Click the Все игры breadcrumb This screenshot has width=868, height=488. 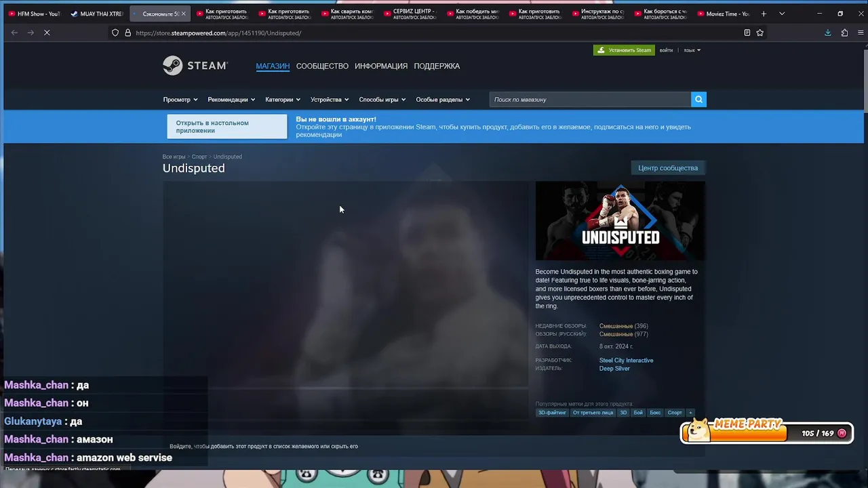[x=174, y=157]
